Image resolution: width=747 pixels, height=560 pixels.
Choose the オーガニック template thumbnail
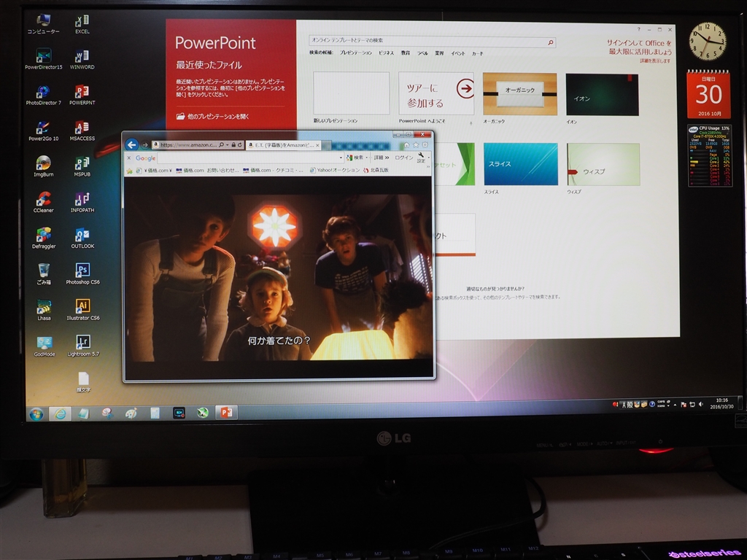click(x=519, y=94)
